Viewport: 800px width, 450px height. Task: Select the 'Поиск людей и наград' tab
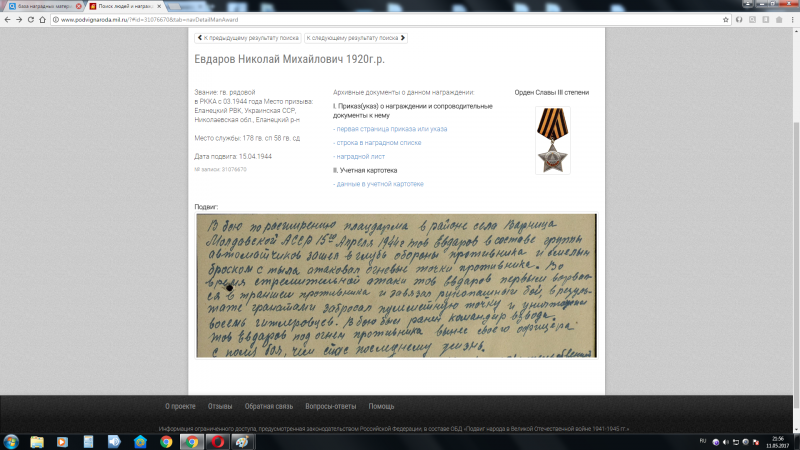click(124, 6)
